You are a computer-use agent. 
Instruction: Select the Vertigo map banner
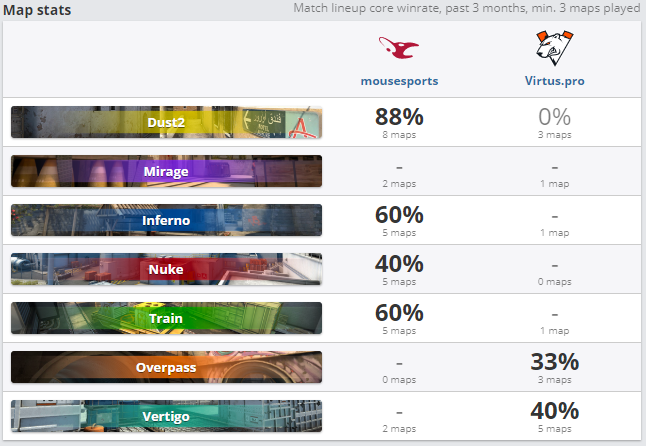click(x=166, y=416)
